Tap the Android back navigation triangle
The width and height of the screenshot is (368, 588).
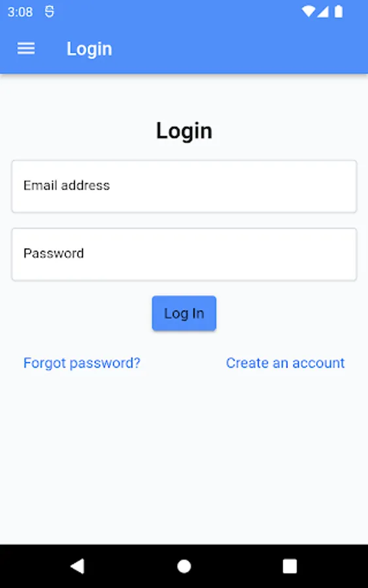click(78, 566)
